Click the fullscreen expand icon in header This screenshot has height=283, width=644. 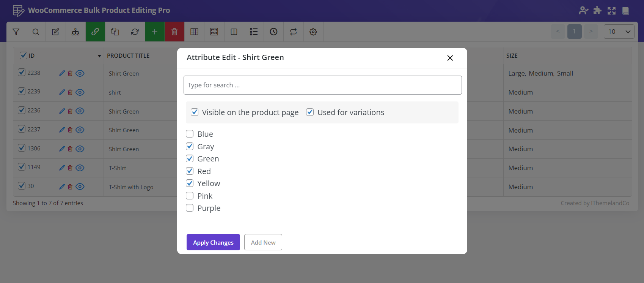[x=611, y=11]
